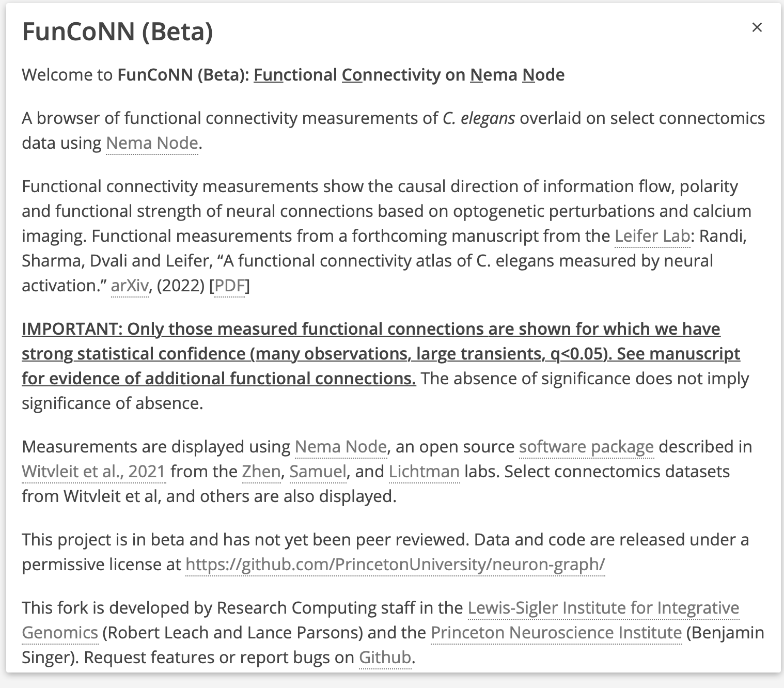The width and height of the screenshot is (784, 688).
Task: Open the neuron-graph GitHub repository URL
Action: 396,565
